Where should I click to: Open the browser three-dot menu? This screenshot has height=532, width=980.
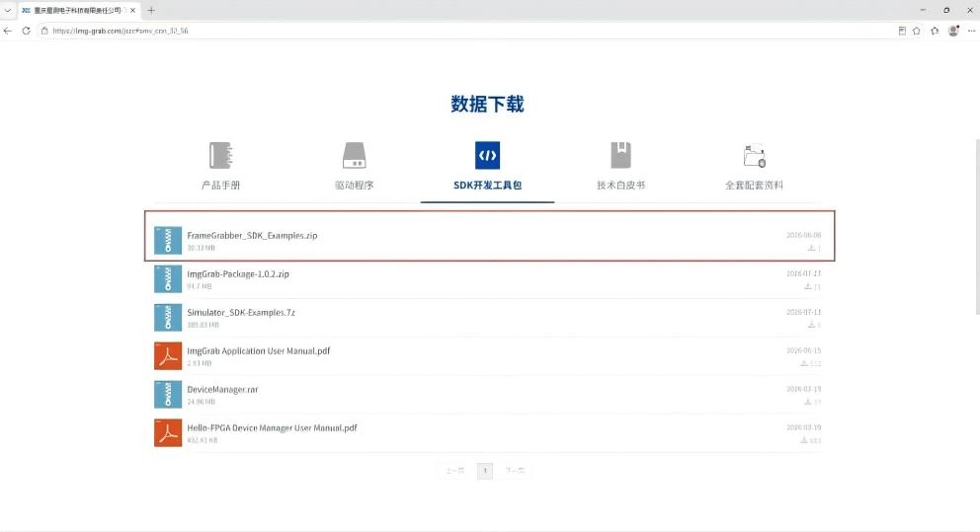(971, 31)
